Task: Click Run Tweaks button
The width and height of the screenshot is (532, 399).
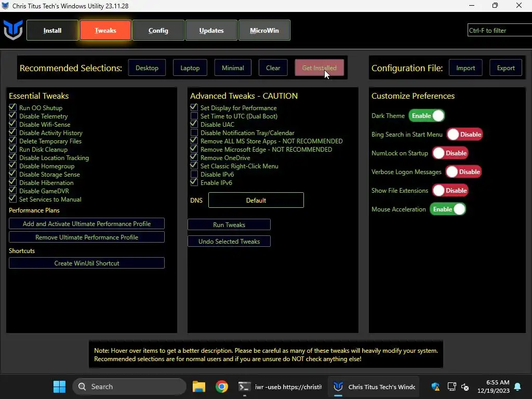Action: coord(229,224)
